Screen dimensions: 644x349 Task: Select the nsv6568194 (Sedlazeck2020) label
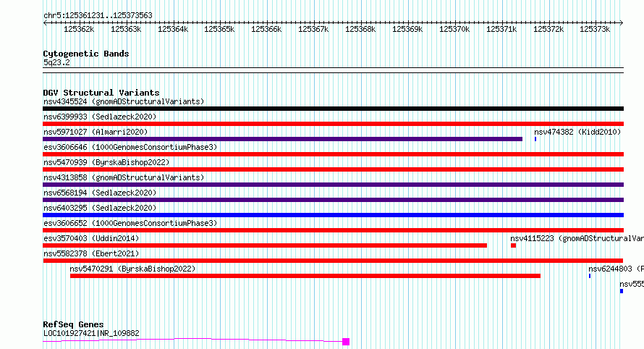pos(100,193)
